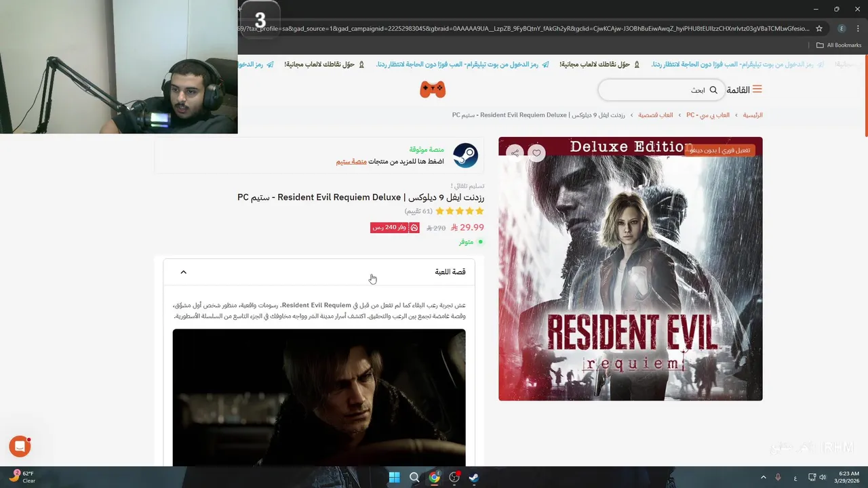Open Windows taskbar search icon

(414, 477)
